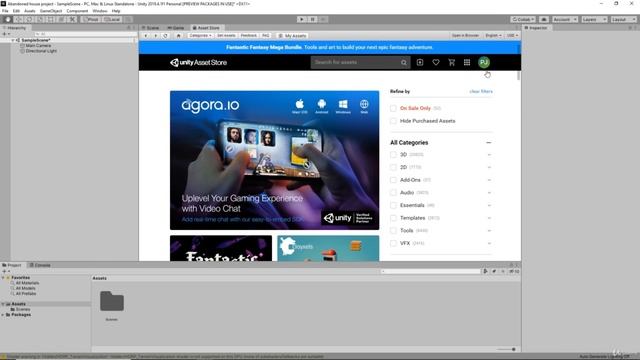
Task: Select the Move tool in Unity toolbar
Action: [18, 19]
